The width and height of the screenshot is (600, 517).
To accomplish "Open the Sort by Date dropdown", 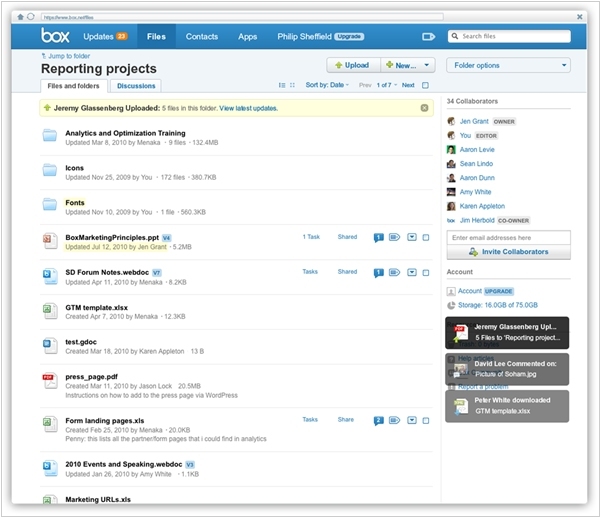I will 328,86.
